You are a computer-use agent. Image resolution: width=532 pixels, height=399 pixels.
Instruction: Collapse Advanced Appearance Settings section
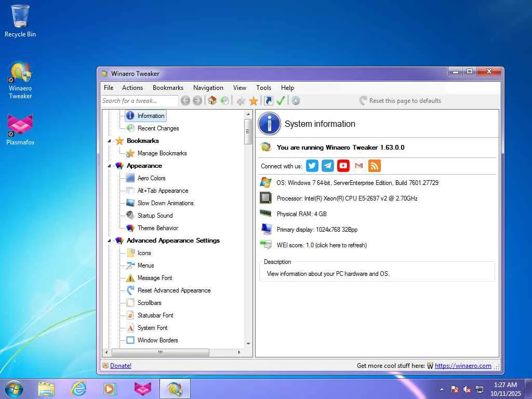[109, 241]
